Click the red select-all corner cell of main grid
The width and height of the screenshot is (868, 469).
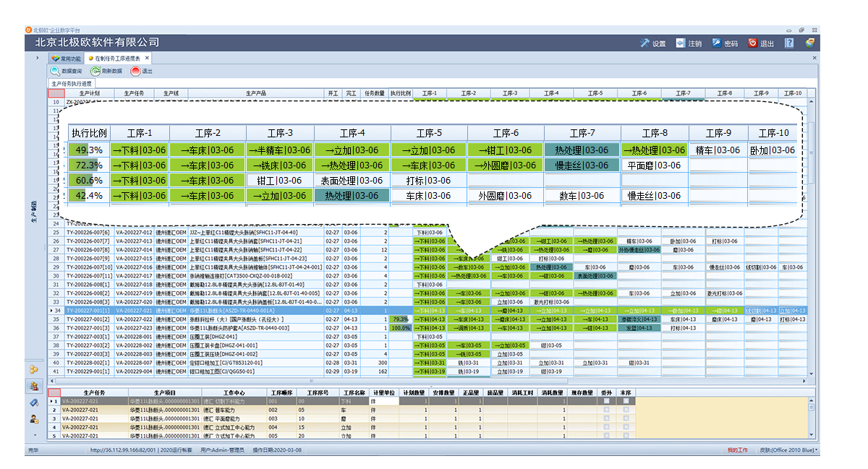(x=56, y=93)
